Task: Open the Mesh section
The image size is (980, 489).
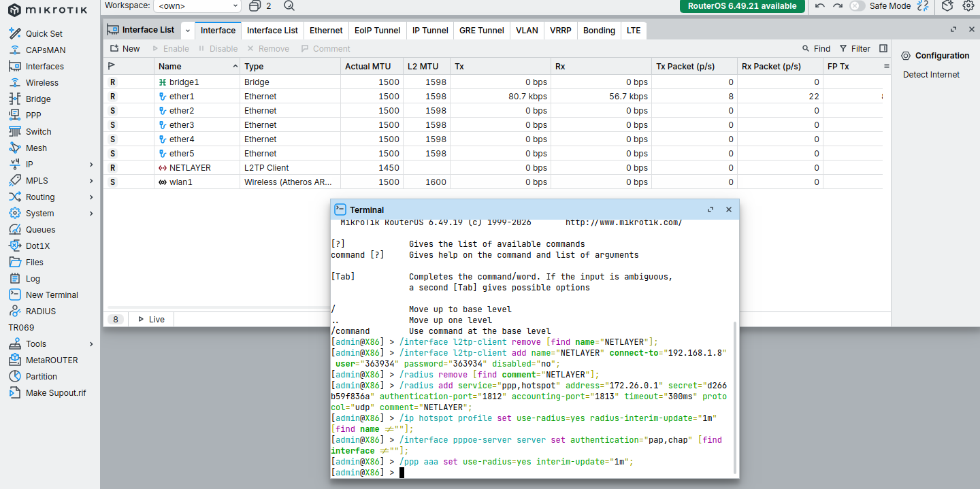Action: tap(37, 148)
